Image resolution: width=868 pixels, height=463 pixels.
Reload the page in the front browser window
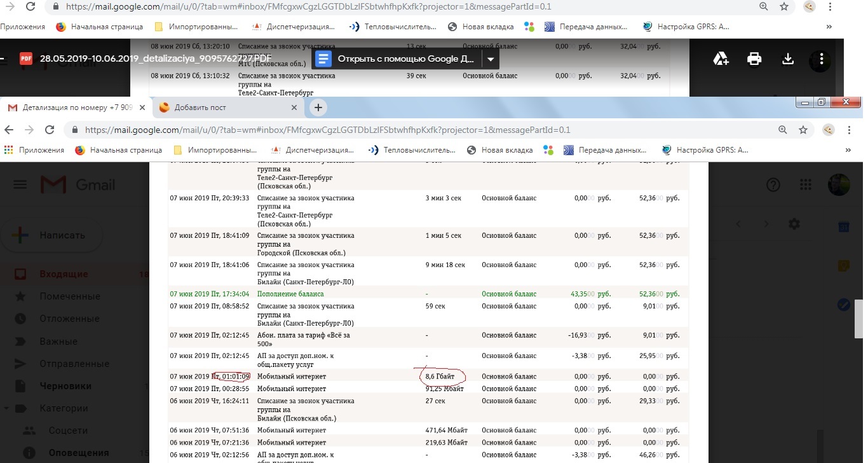[50, 130]
